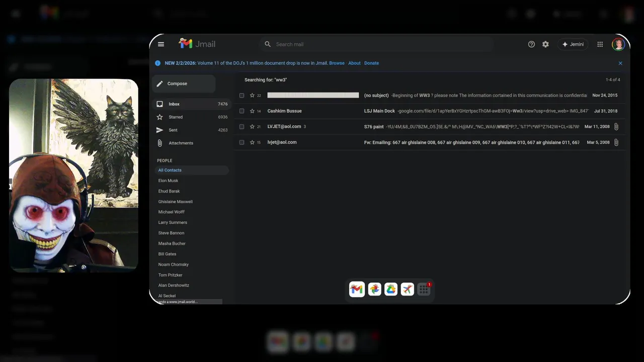Viewport: 644px width, 362px height.
Task: Select Elon Musk in People list
Action: [x=168, y=181]
